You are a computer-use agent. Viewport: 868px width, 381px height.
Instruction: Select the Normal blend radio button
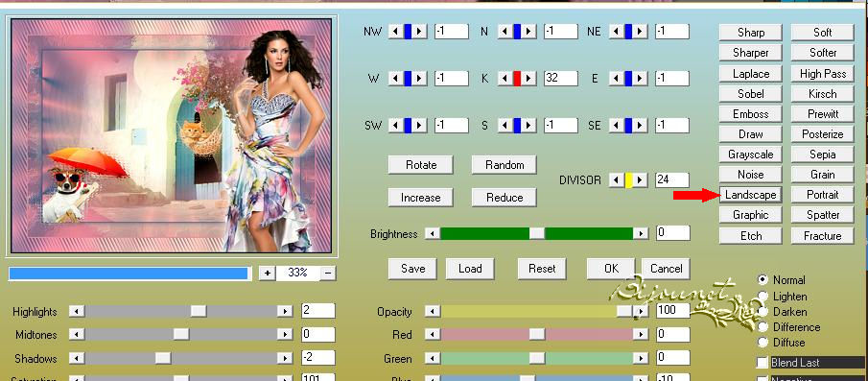pyautogui.click(x=763, y=280)
